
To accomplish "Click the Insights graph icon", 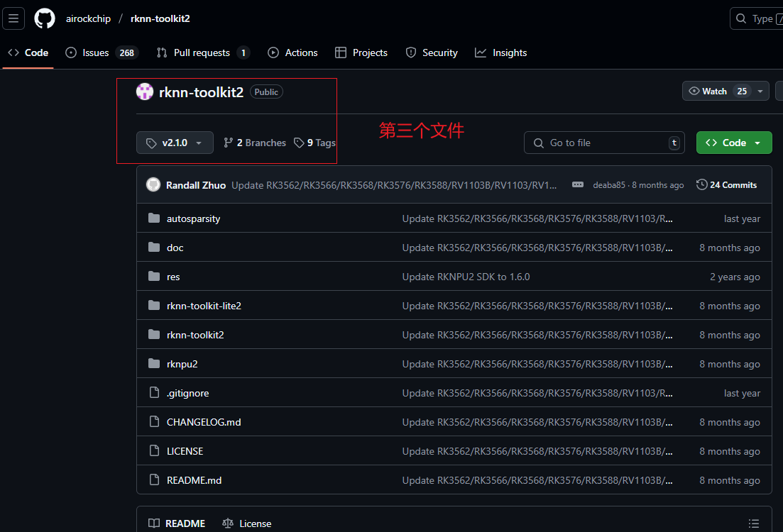I will pos(481,52).
